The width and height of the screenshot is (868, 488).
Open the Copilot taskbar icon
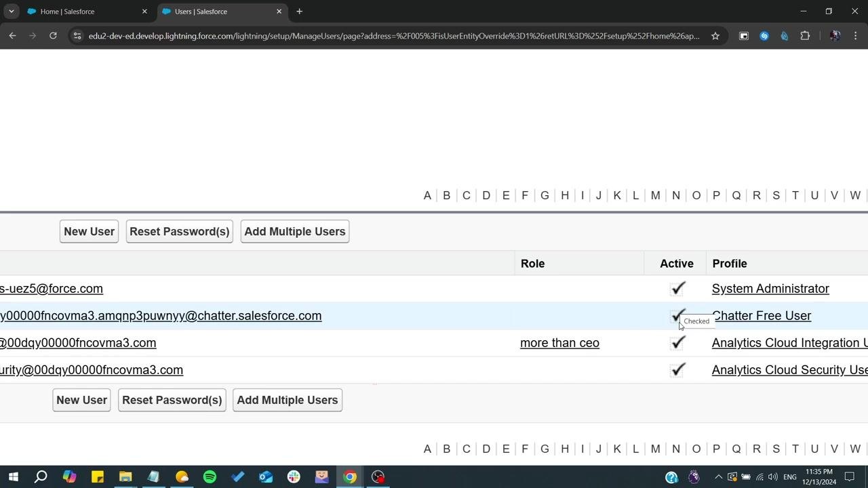point(69,476)
